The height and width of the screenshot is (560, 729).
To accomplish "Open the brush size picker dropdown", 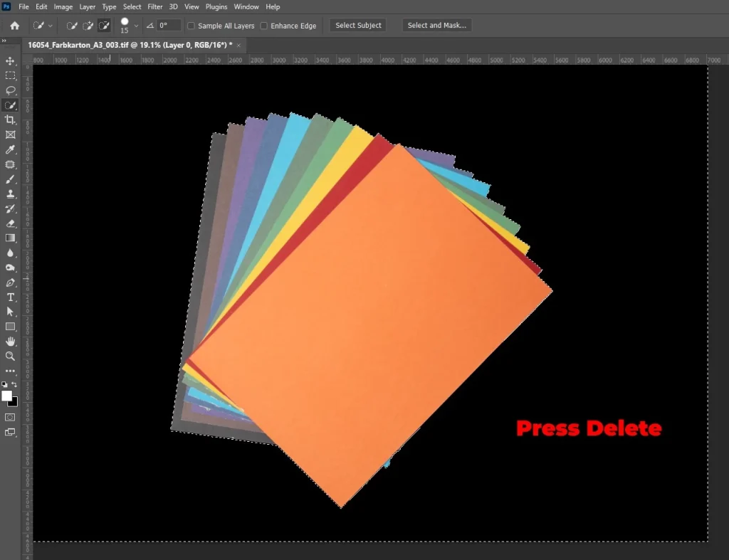I will point(136,26).
